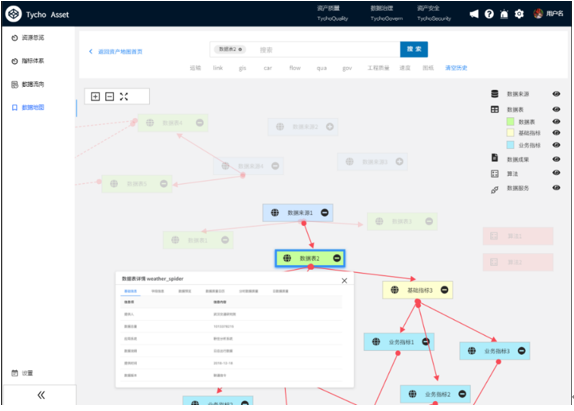Screen dimensions: 574x411
Task: Collapse the left sidebar with double chevron
Action: click(x=41, y=395)
